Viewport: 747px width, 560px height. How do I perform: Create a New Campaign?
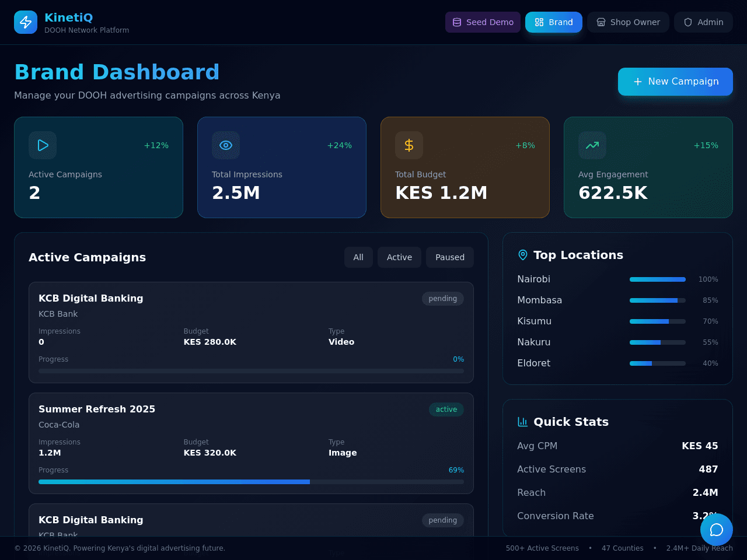coord(675,82)
